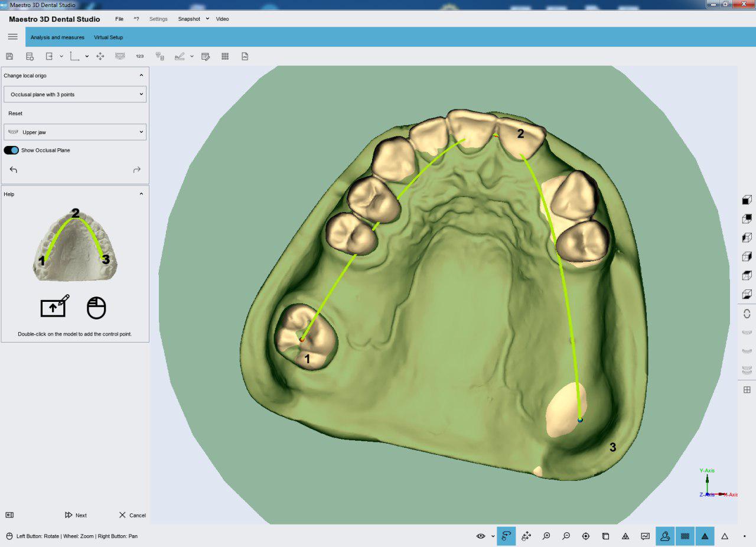Open the ^? help menu
The image size is (756, 547).
pos(136,19)
